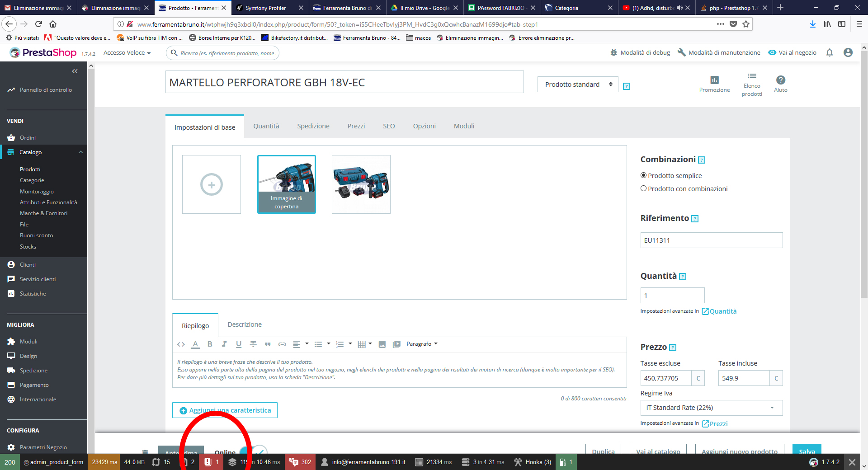Select Prodotto semplice radio option
The width and height of the screenshot is (868, 470).
pos(643,175)
